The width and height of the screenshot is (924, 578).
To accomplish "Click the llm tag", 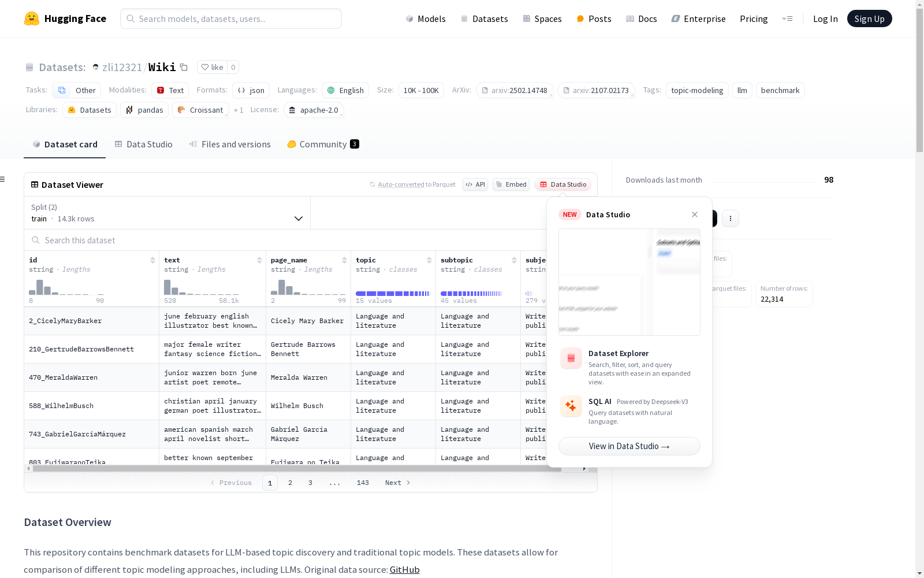I will [742, 90].
